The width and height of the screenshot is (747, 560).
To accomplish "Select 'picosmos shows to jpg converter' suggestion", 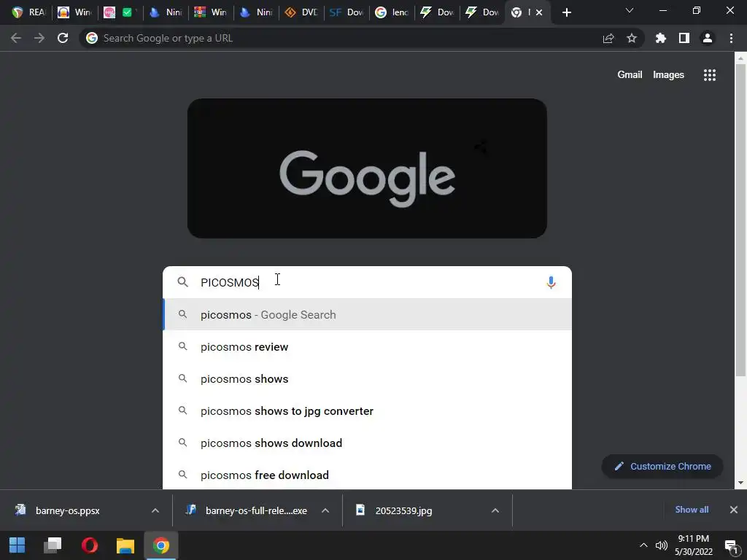I will pyautogui.click(x=368, y=411).
